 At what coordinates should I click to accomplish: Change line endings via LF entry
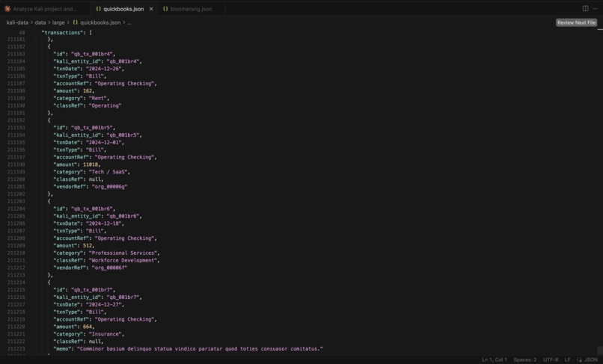pyautogui.click(x=567, y=360)
